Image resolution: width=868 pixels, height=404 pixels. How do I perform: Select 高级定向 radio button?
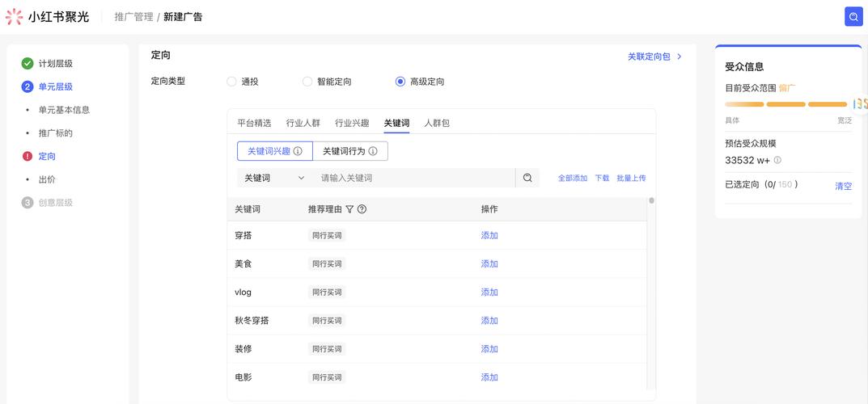pyautogui.click(x=400, y=82)
